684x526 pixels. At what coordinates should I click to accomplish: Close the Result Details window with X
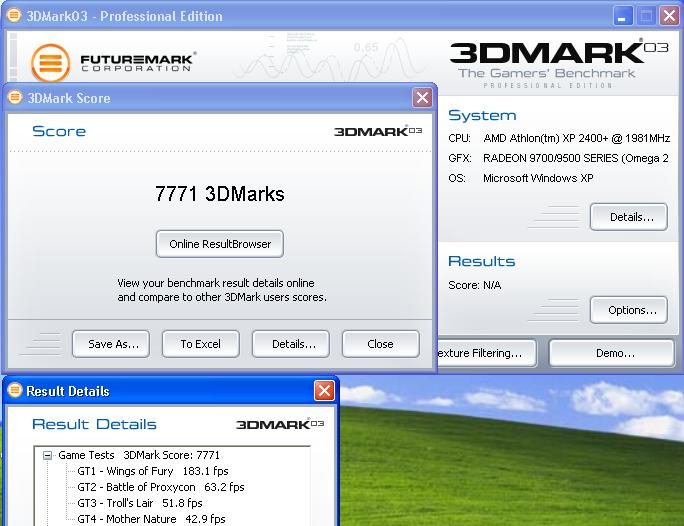click(x=324, y=390)
